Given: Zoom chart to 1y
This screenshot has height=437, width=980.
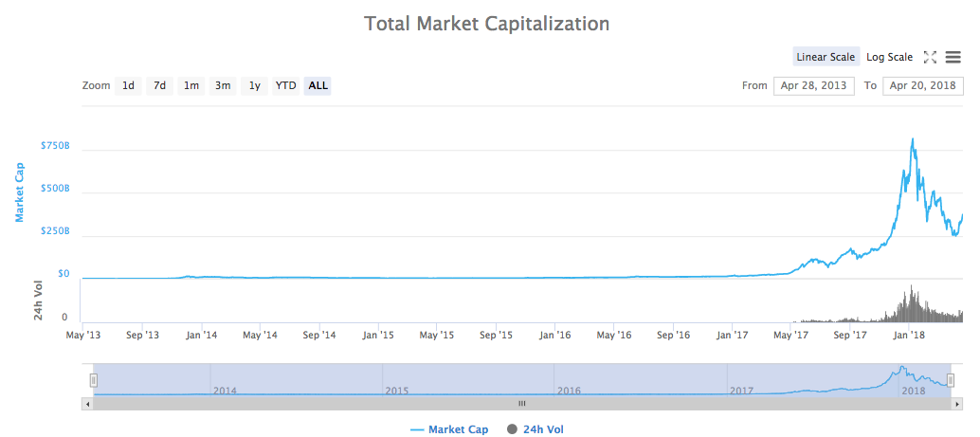Looking at the screenshot, I should pyautogui.click(x=254, y=86).
